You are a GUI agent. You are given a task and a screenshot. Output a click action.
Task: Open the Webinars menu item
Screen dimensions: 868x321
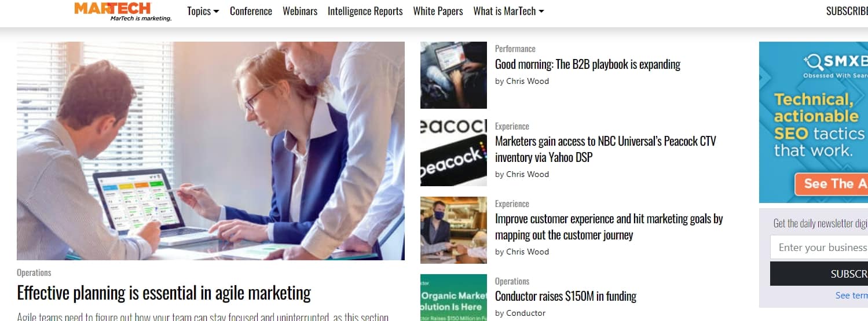coord(300,11)
